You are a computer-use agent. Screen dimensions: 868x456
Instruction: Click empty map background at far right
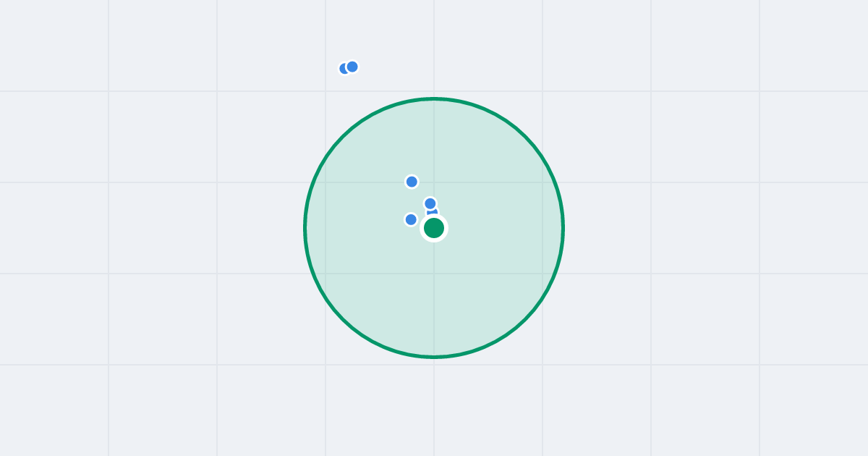coord(814,228)
